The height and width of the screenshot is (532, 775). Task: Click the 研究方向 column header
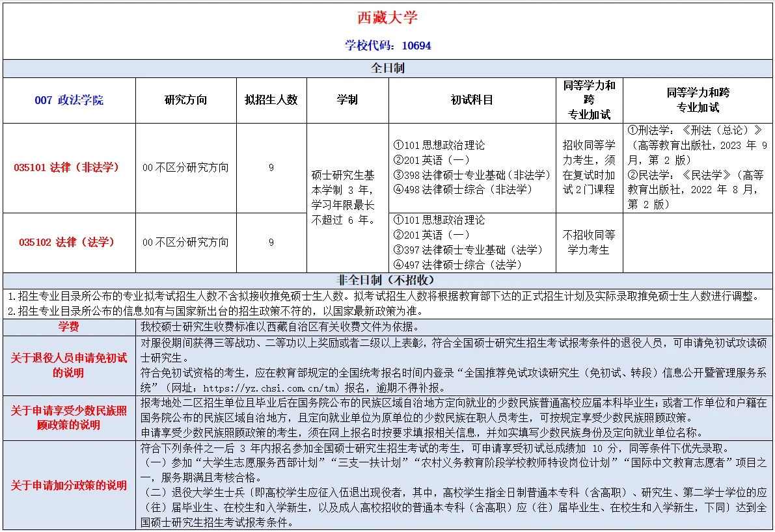pos(186,100)
